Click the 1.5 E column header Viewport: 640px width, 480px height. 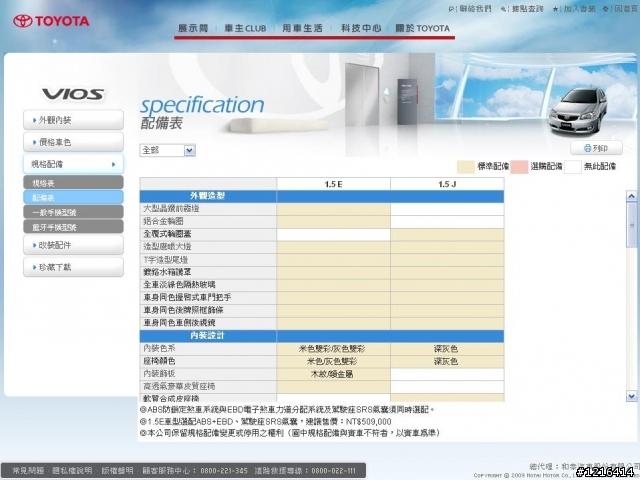coord(333,184)
